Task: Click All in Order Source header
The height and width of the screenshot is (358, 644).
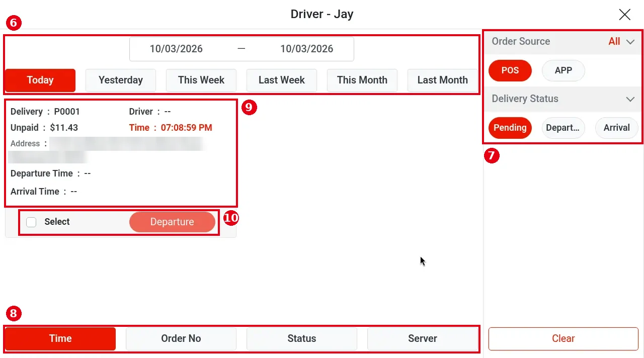Action: point(614,42)
